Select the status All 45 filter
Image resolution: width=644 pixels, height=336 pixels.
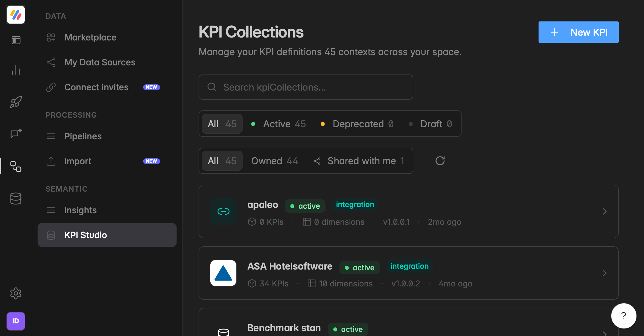[222, 124]
